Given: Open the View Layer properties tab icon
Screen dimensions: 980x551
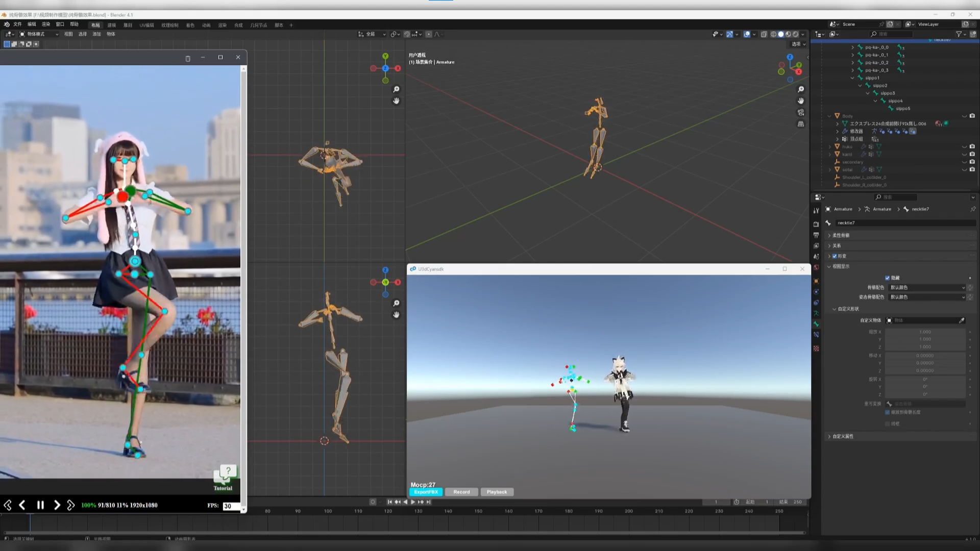Looking at the screenshot, I should [x=816, y=246].
